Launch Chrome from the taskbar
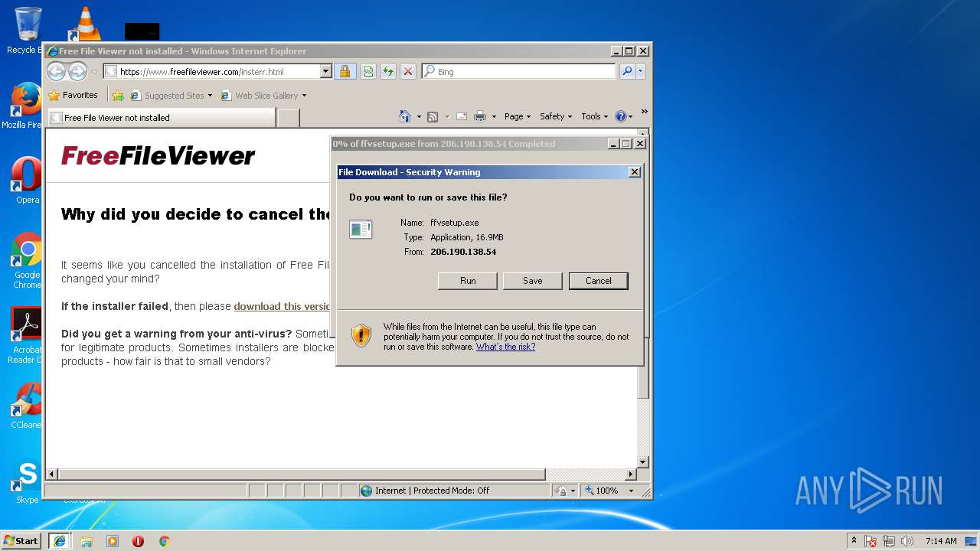 coord(164,541)
